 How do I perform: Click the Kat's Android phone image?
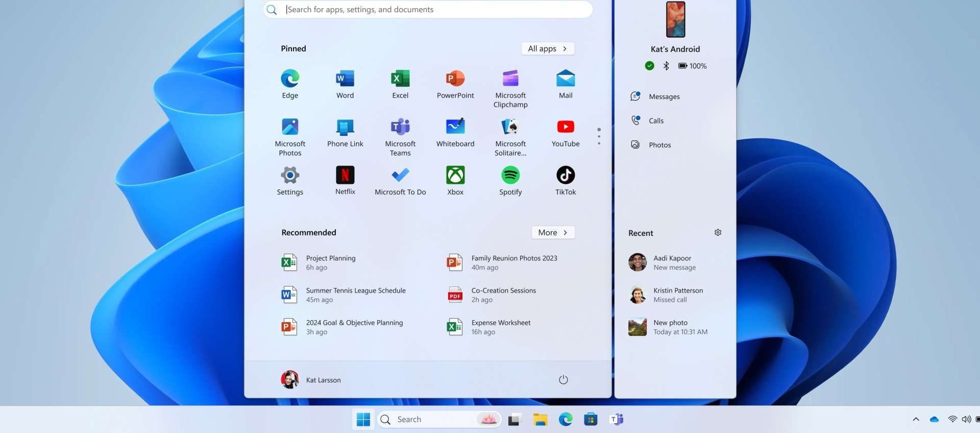coord(675,19)
